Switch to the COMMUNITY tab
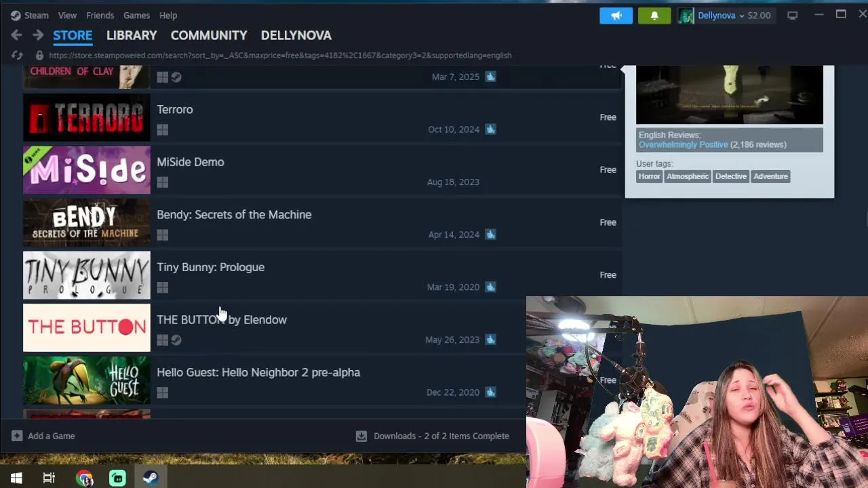 209,35
